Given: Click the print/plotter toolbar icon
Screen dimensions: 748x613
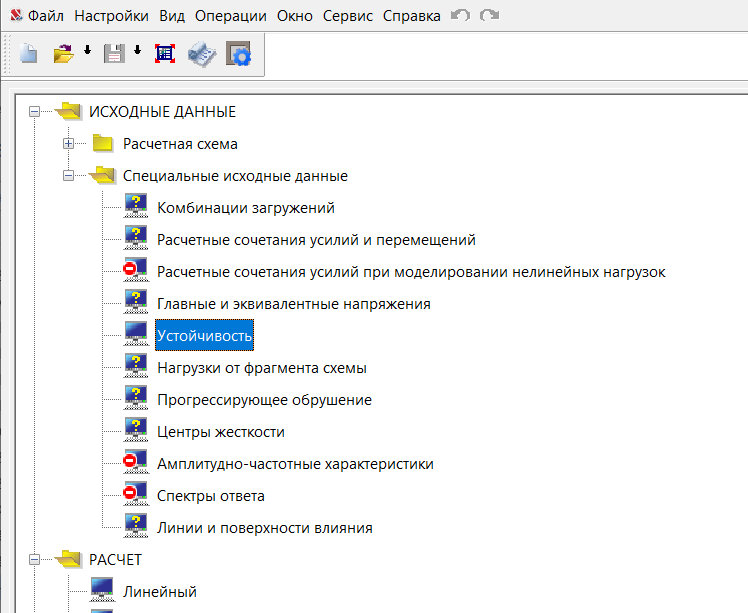Looking at the screenshot, I should click(x=202, y=54).
